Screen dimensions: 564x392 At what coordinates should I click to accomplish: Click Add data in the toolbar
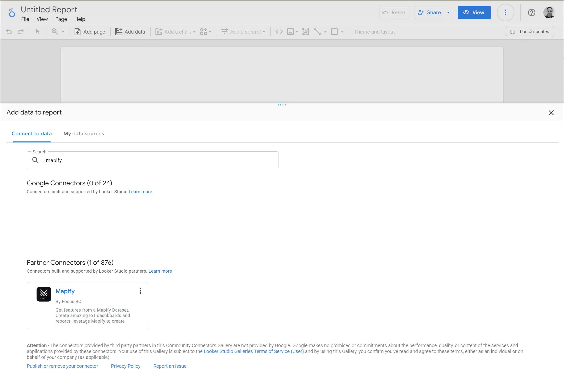(x=130, y=32)
